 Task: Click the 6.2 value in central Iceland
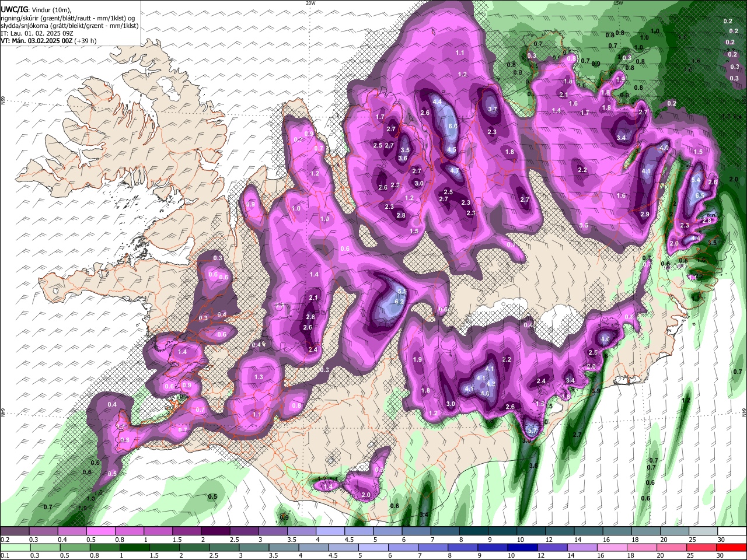[x=400, y=302]
